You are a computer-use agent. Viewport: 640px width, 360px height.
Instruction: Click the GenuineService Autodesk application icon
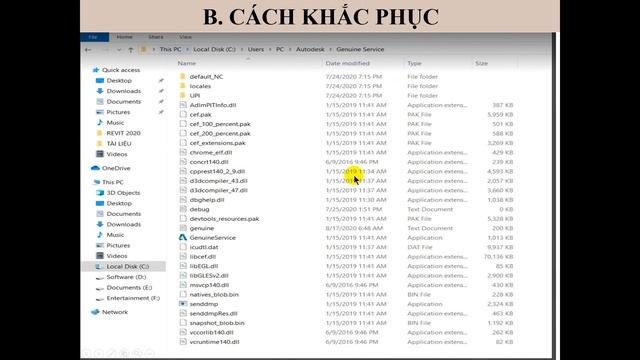(182, 237)
